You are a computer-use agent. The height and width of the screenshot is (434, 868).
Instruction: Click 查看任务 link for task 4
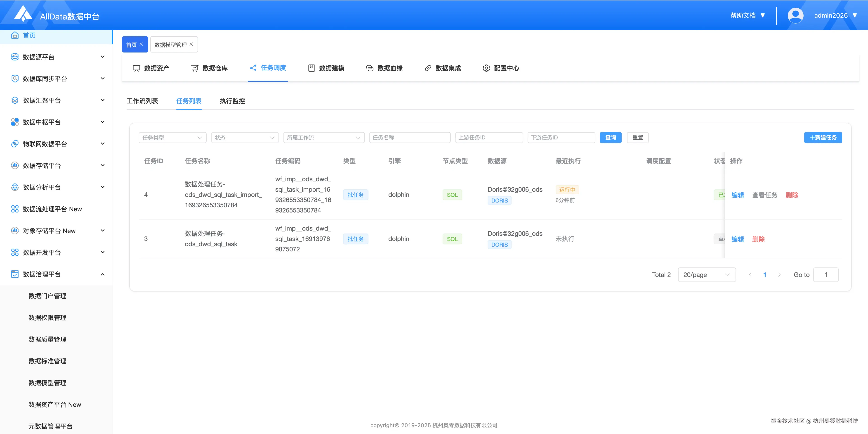[764, 195]
